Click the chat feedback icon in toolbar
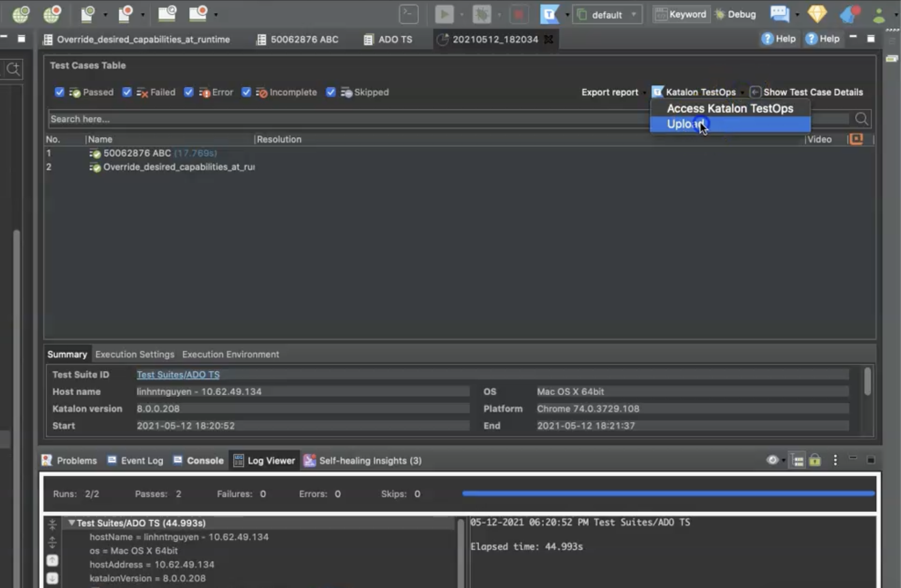901x588 pixels. coord(779,15)
